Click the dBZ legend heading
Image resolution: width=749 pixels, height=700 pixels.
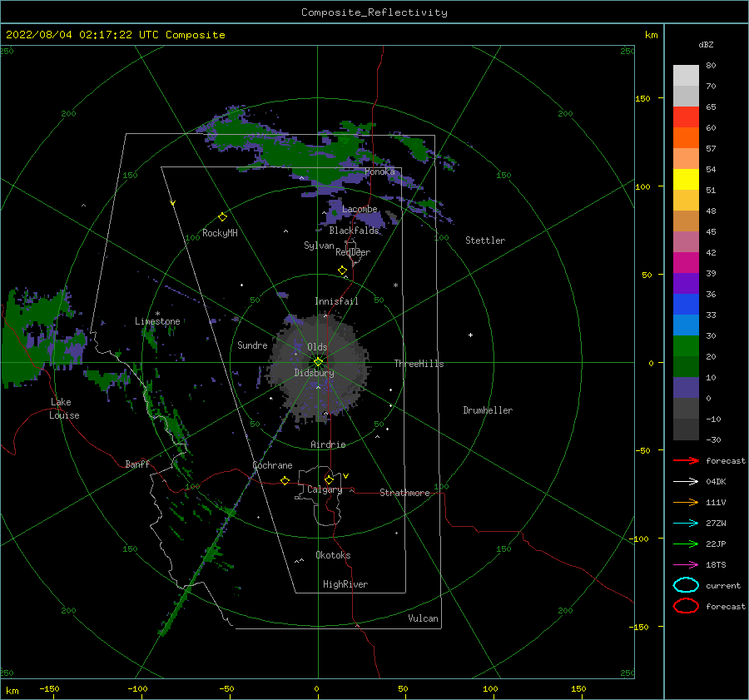point(706,44)
